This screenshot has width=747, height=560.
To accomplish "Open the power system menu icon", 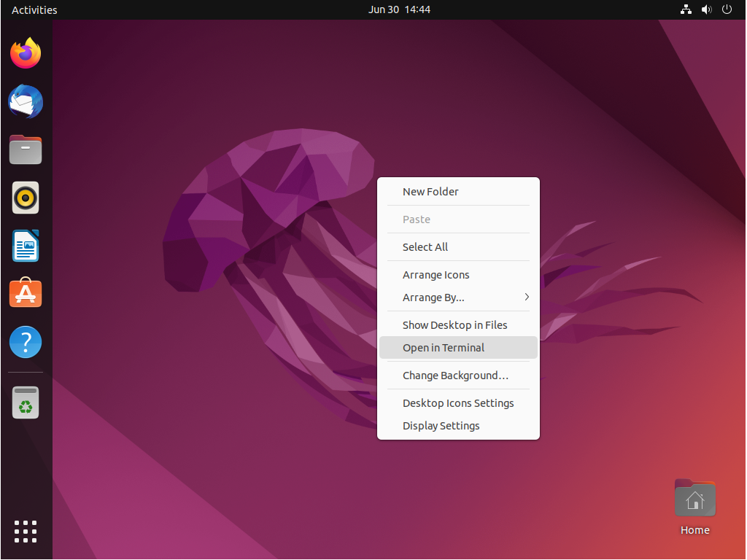I will [727, 9].
